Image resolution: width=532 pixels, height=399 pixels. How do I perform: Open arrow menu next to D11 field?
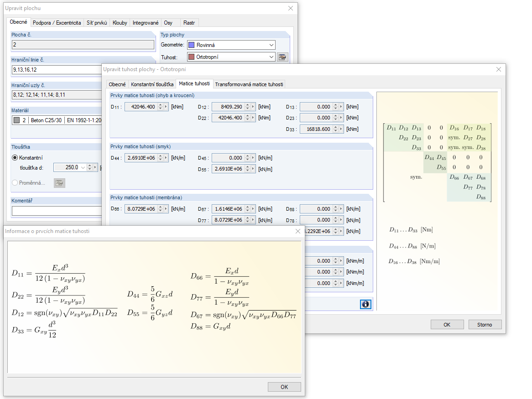coord(166,107)
